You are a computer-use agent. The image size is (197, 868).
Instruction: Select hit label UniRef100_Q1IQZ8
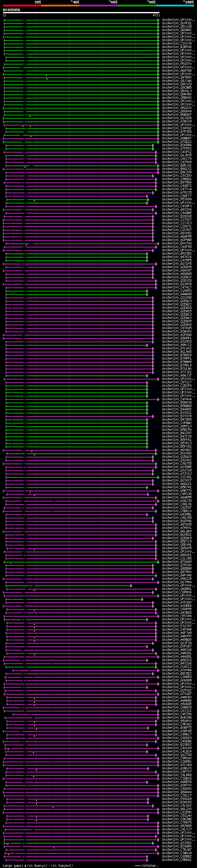(177, 118)
